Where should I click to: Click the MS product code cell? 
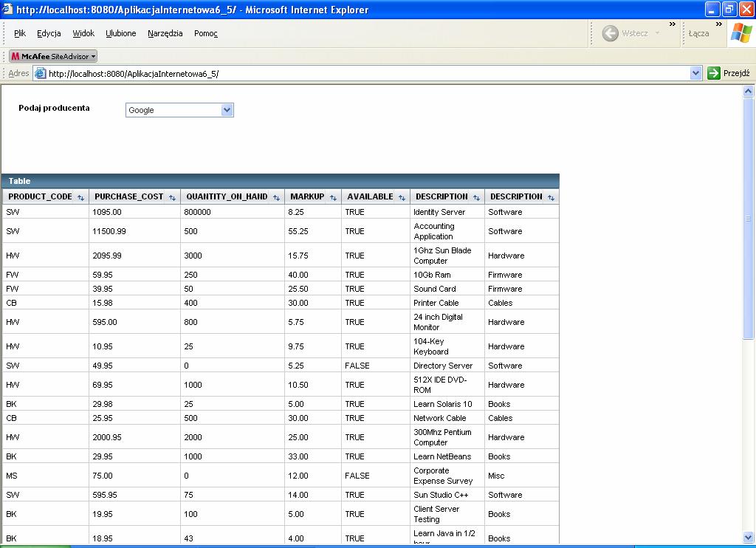(46, 476)
